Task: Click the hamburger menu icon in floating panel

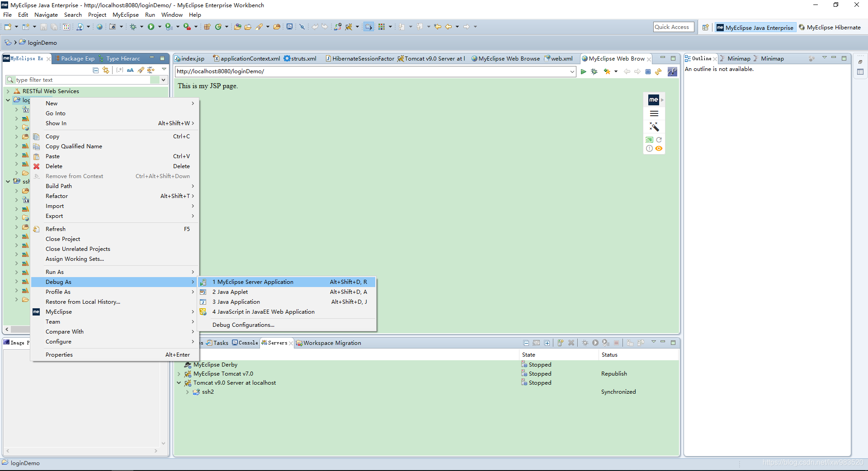Action: (654, 113)
